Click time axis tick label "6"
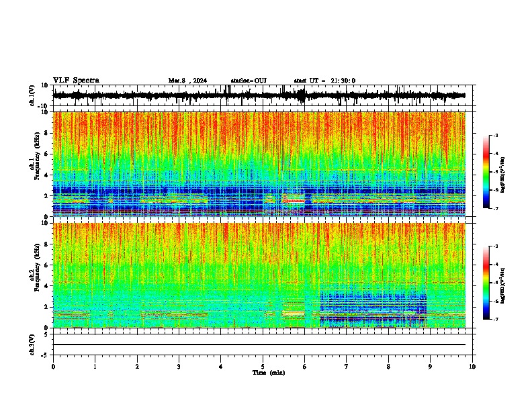Viewport: 532px width, 411px height. point(305,367)
